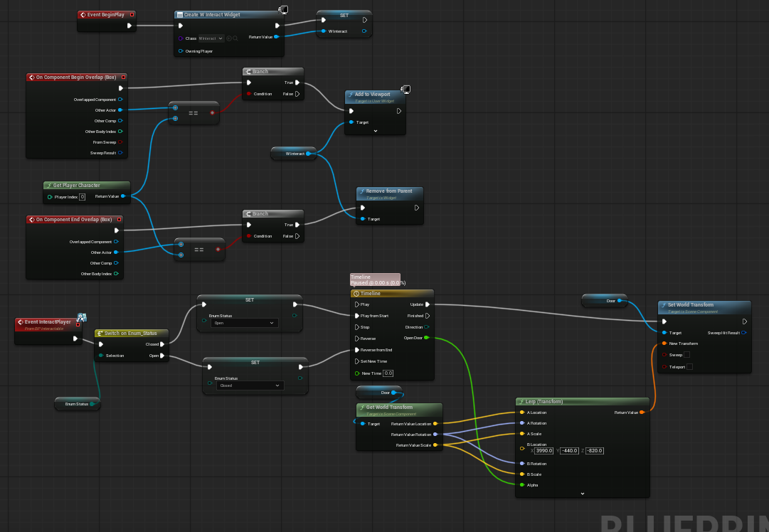
Task: Open Enum Status dropdown showing Open
Action: tap(244, 323)
